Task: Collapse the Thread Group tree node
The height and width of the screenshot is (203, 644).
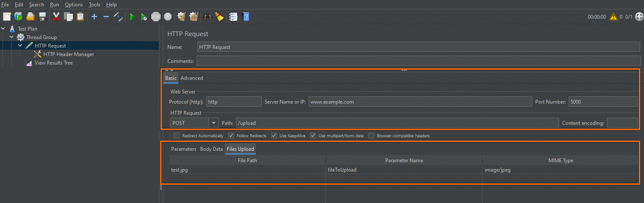Action: click(12, 37)
